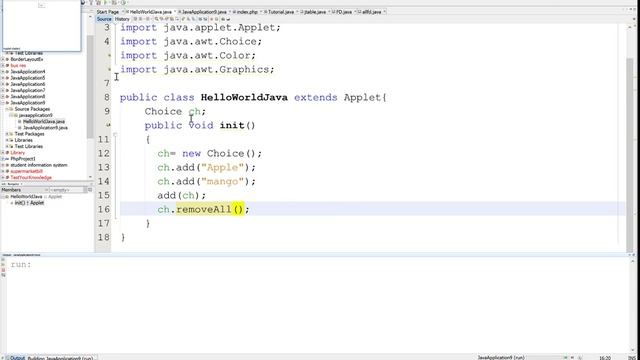The width and height of the screenshot is (640, 360).
Task: Select the supermarketbill project
Action: [27, 171]
